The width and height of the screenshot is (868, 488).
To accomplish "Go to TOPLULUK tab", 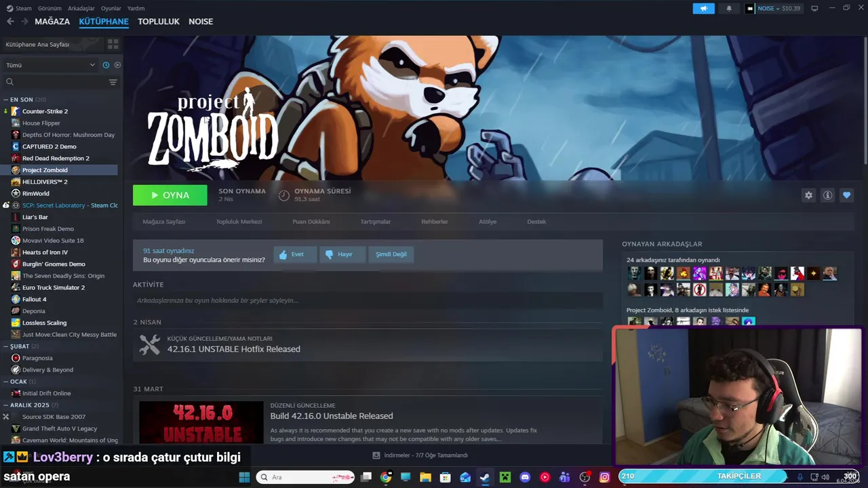I will pos(159,22).
